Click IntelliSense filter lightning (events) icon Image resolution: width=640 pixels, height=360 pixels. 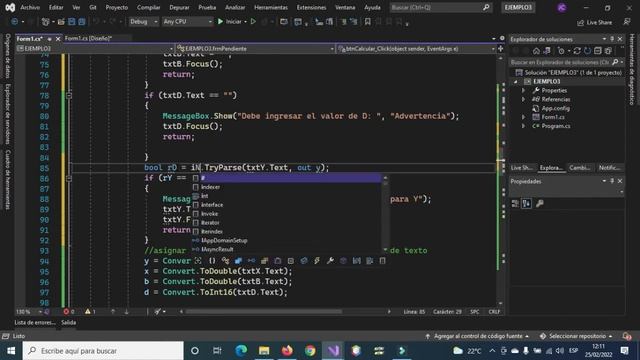(x=317, y=261)
